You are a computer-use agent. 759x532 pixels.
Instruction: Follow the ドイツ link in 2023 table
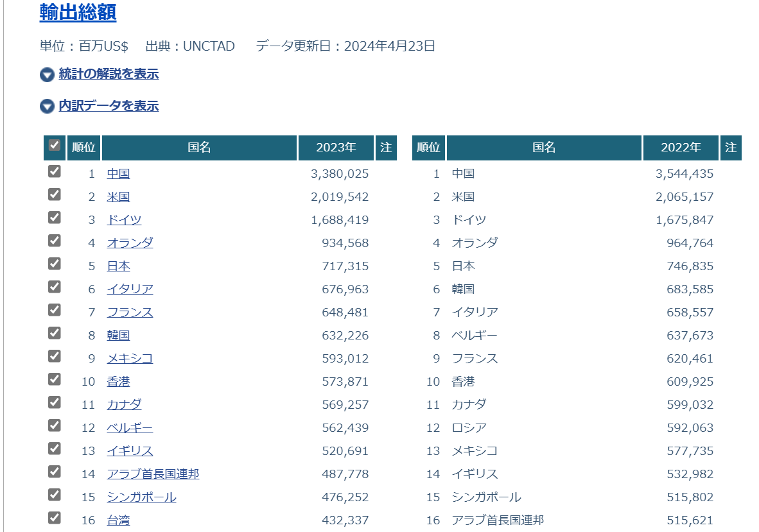[x=124, y=220]
